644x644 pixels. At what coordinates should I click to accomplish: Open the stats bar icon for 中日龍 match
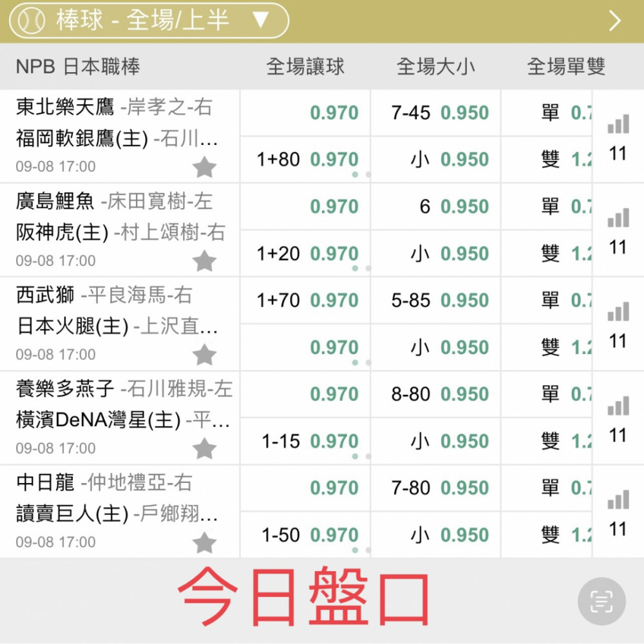618,499
